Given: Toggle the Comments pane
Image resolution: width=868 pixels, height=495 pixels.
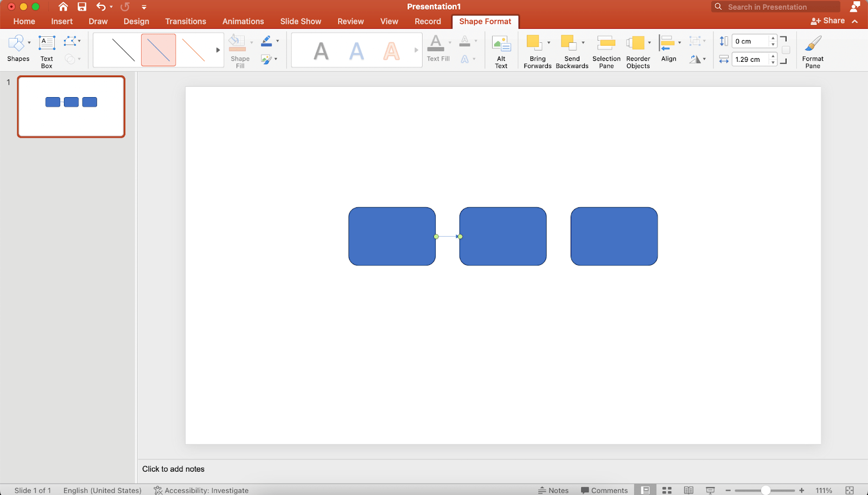Looking at the screenshot, I should click(604, 490).
